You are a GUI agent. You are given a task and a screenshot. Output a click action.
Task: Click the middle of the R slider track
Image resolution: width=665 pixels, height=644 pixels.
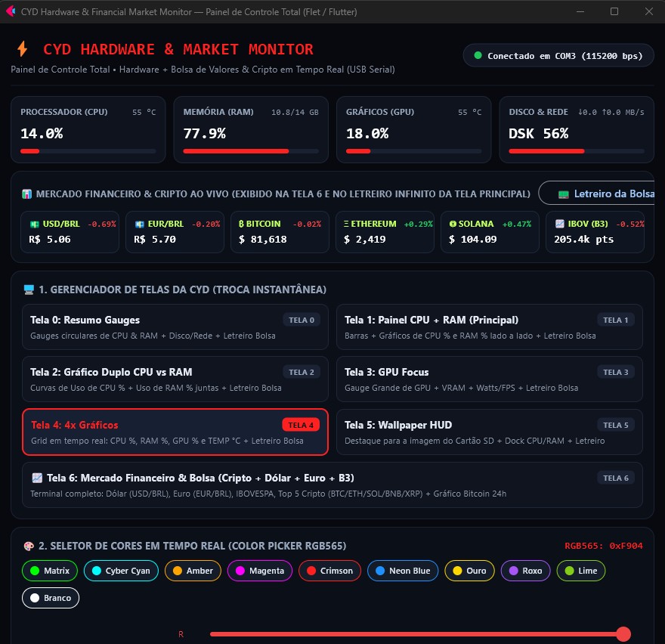(x=416, y=634)
